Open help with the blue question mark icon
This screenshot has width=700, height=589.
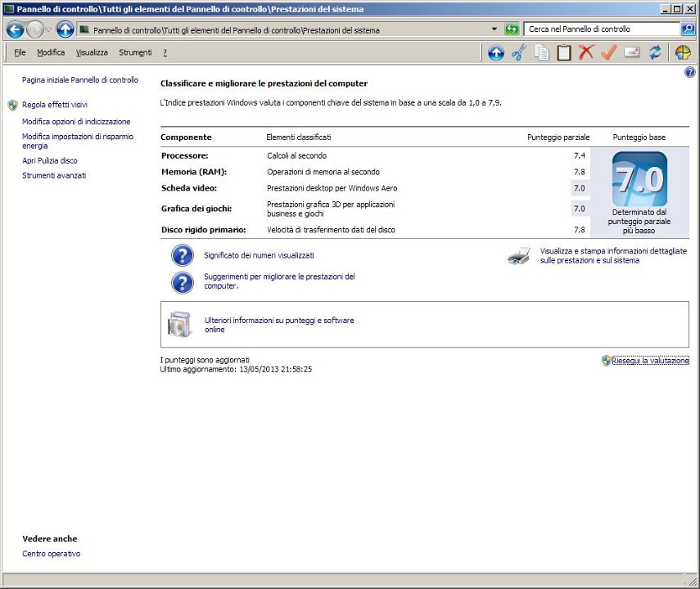[689, 72]
